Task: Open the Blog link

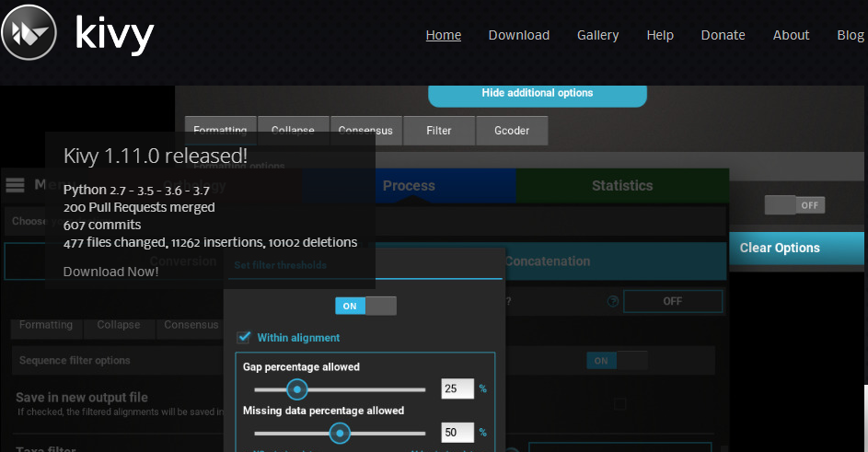Action: (x=851, y=35)
